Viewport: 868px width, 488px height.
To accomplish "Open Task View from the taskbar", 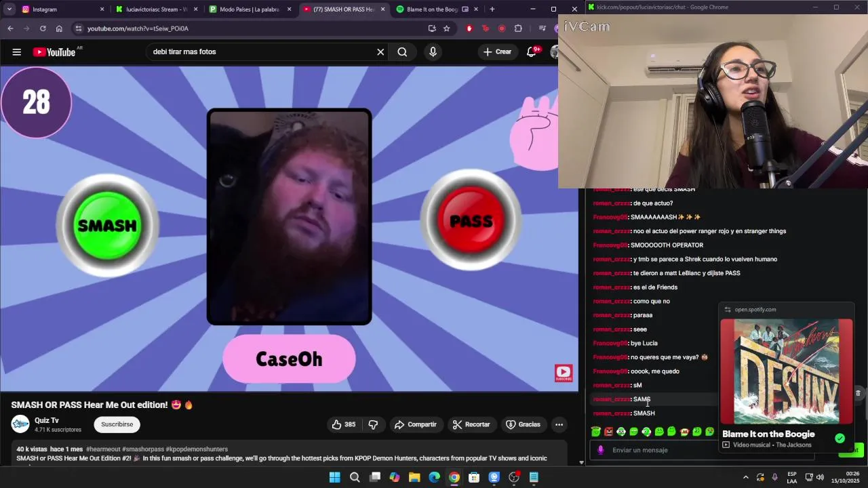I will click(374, 478).
